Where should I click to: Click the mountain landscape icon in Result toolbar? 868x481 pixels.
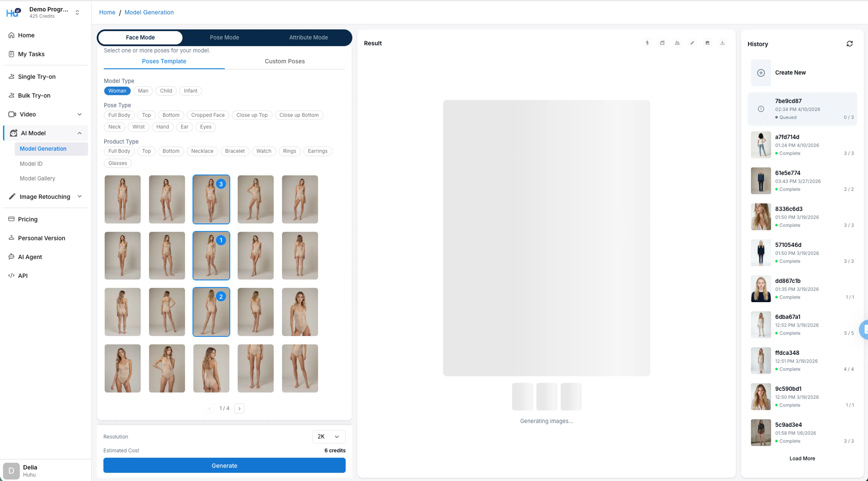677,43
